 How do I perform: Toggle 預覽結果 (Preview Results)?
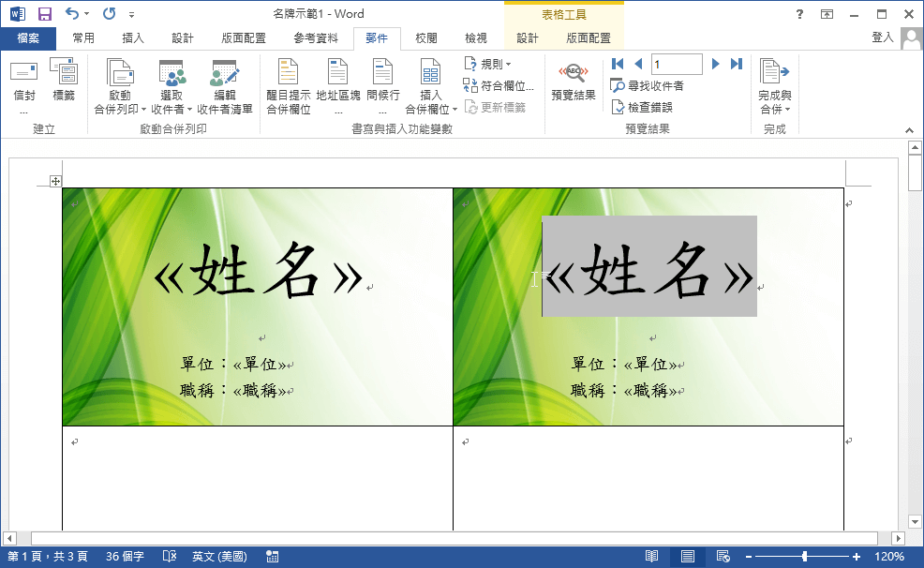573,82
